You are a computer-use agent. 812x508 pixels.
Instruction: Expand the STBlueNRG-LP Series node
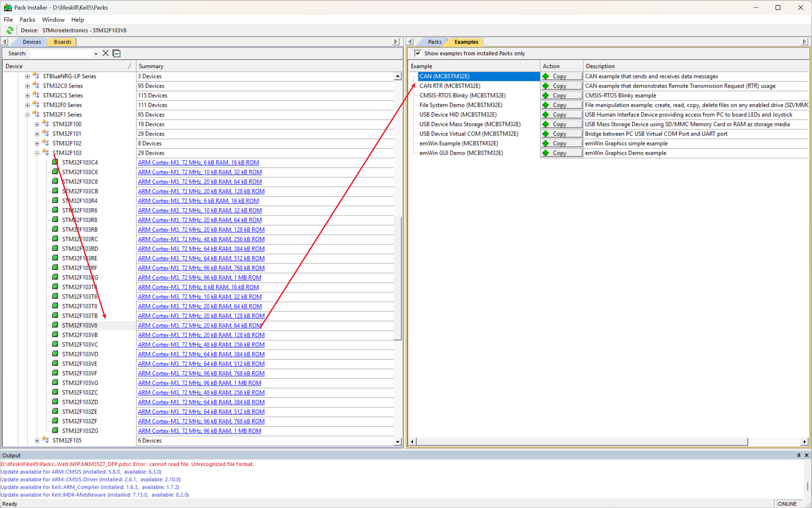click(x=28, y=76)
